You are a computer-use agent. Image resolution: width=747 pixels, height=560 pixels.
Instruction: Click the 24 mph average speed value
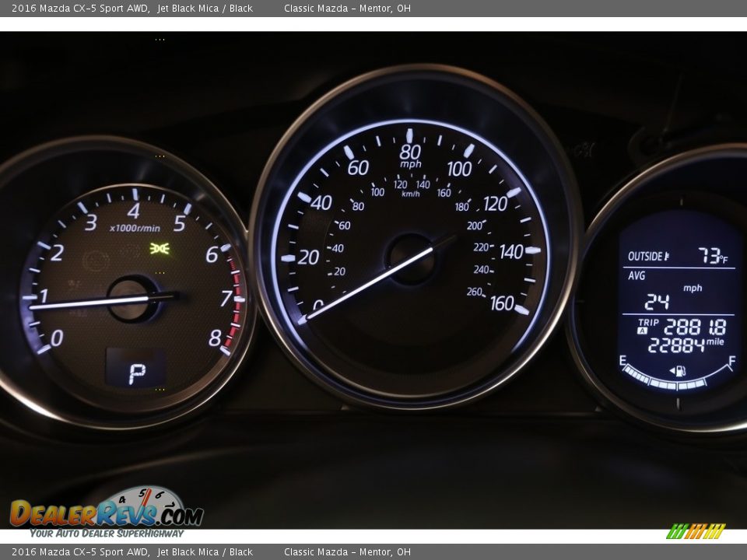[656, 301]
